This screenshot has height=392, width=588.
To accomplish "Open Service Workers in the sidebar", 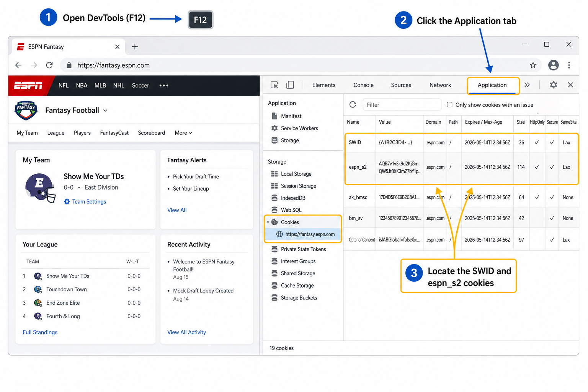I will pyautogui.click(x=299, y=128).
